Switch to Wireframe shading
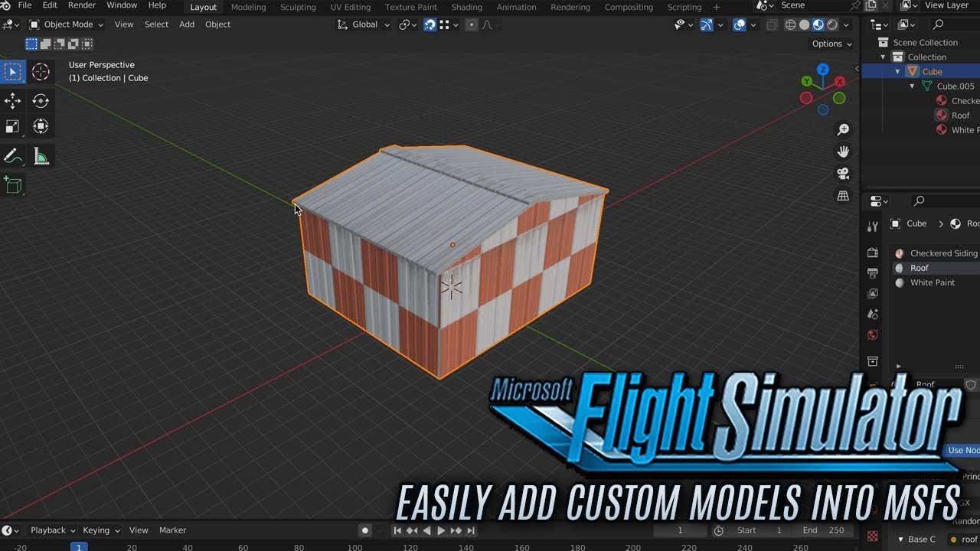980x551 pixels. [x=790, y=24]
